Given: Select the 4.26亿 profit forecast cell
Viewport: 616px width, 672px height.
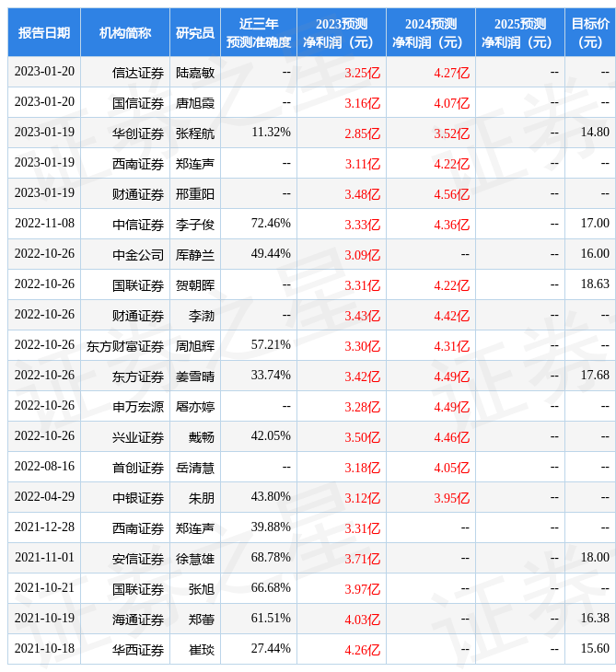Looking at the screenshot, I should (x=362, y=650).
